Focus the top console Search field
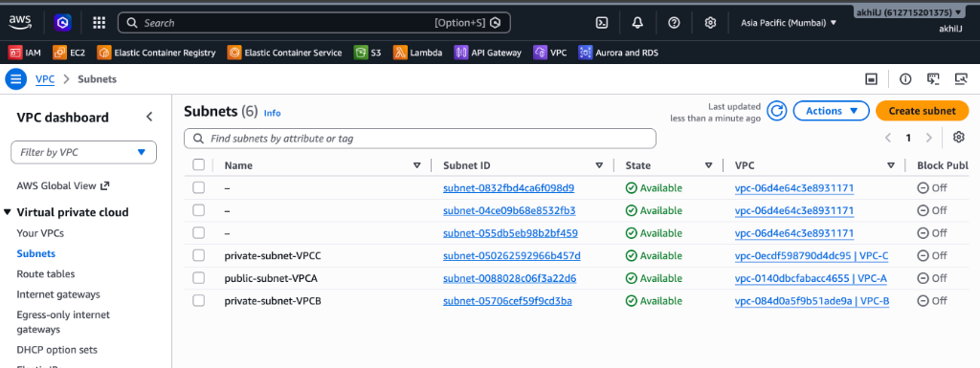This screenshot has height=368, width=980. [314, 23]
